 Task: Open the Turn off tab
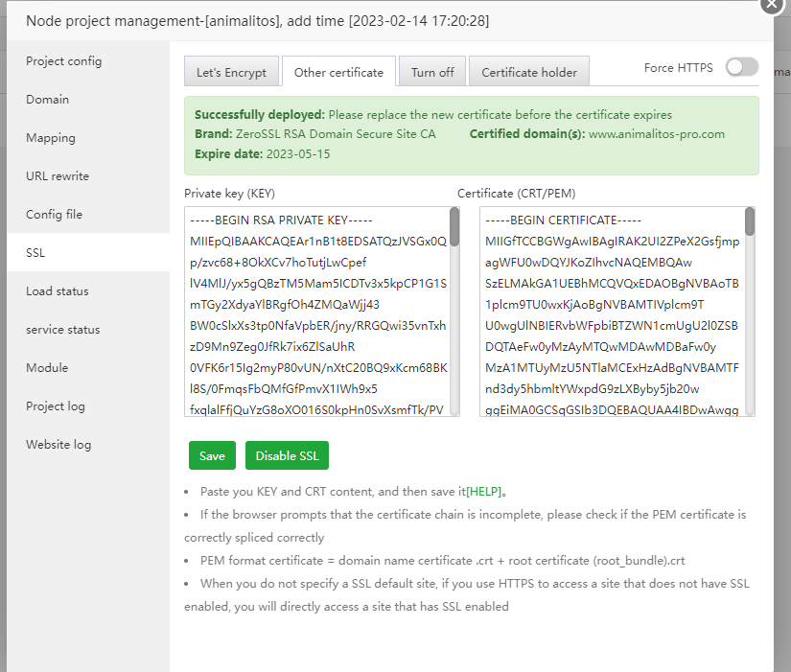tap(432, 73)
